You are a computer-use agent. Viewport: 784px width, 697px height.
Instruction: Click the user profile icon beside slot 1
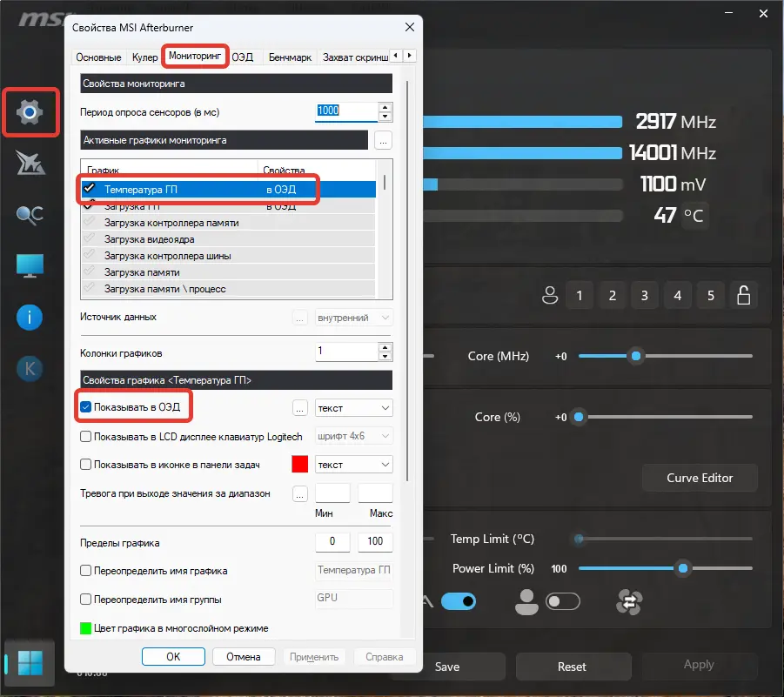(x=550, y=295)
